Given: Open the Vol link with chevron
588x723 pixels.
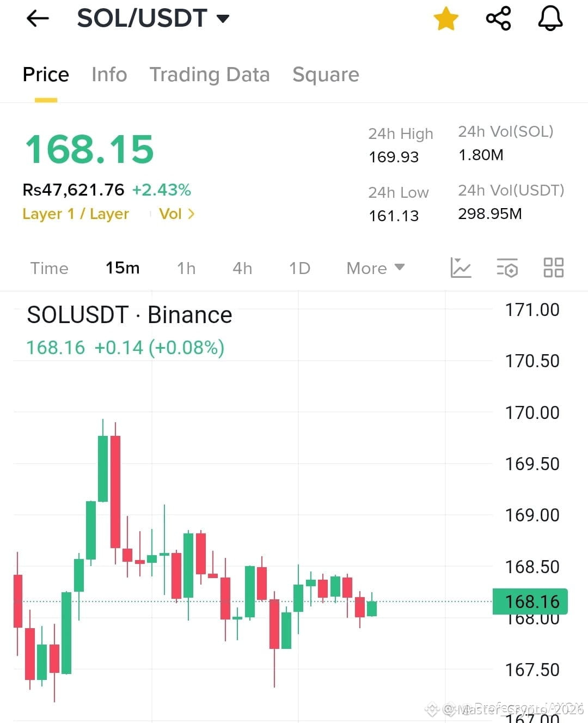Looking at the screenshot, I should (176, 214).
